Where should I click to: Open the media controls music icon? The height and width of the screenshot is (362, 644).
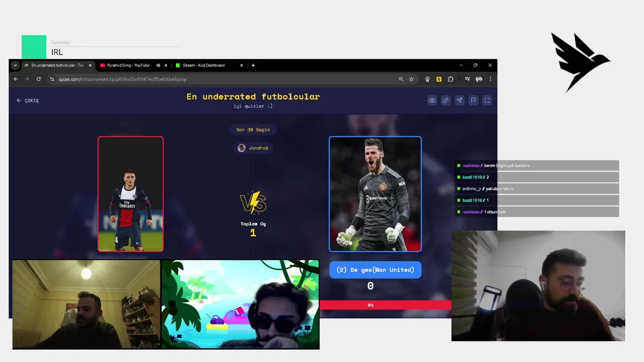coord(467,79)
